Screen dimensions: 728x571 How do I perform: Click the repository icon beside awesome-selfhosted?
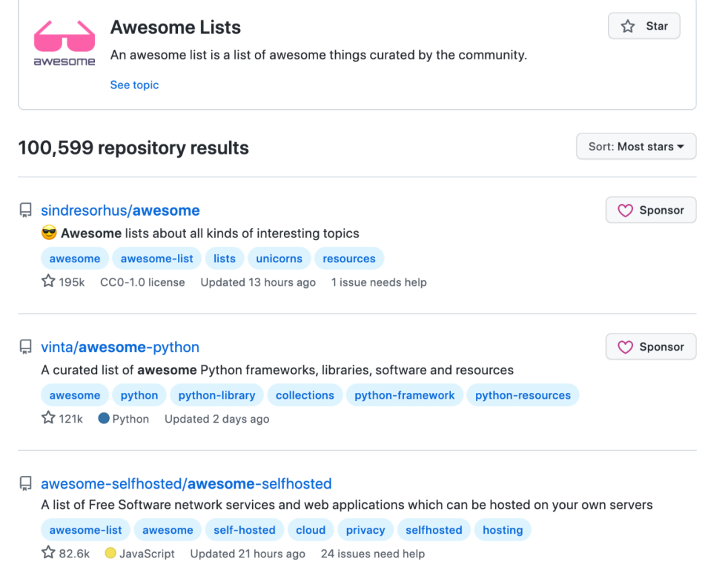click(26, 483)
